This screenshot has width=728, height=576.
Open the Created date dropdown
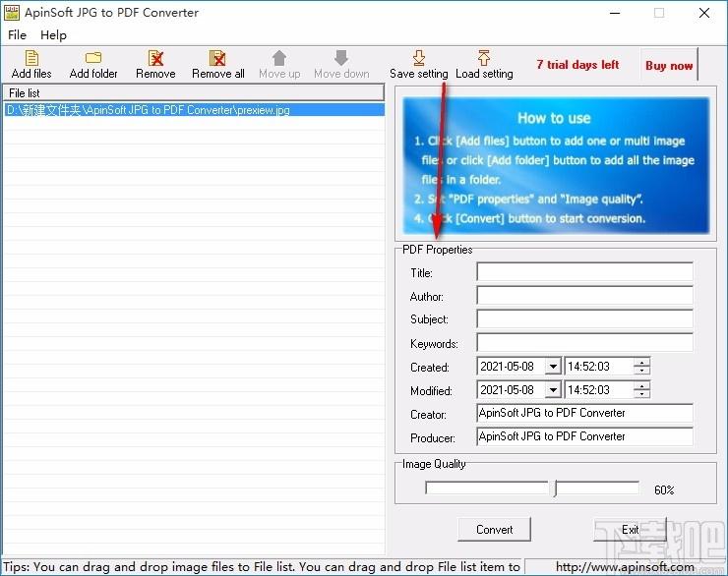552,367
